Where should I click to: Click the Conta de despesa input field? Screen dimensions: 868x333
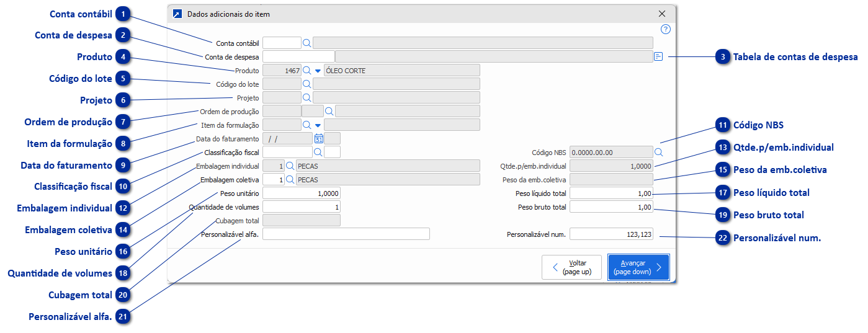click(298, 56)
